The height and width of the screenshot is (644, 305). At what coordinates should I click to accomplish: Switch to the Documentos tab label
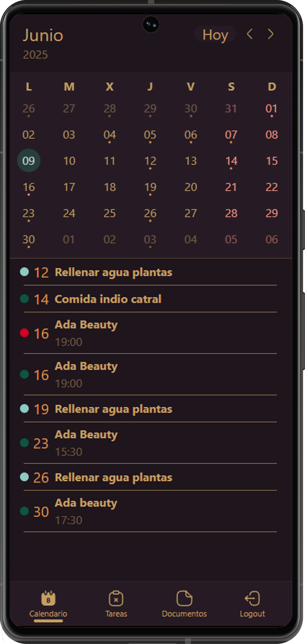tap(184, 614)
